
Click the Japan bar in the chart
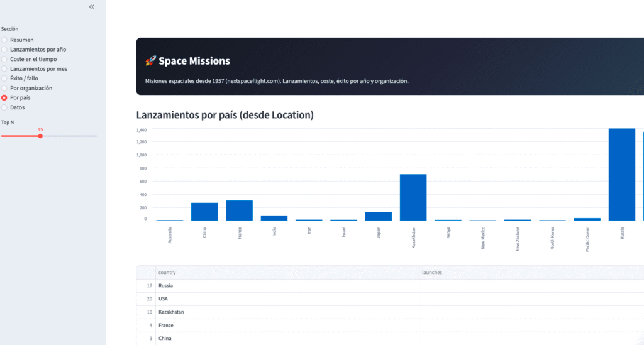coord(379,216)
